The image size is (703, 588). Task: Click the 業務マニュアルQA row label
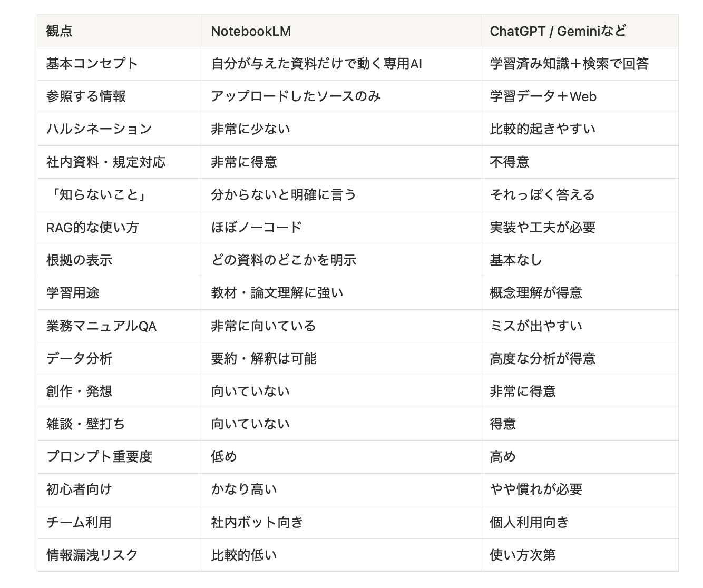click(x=101, y=326)
